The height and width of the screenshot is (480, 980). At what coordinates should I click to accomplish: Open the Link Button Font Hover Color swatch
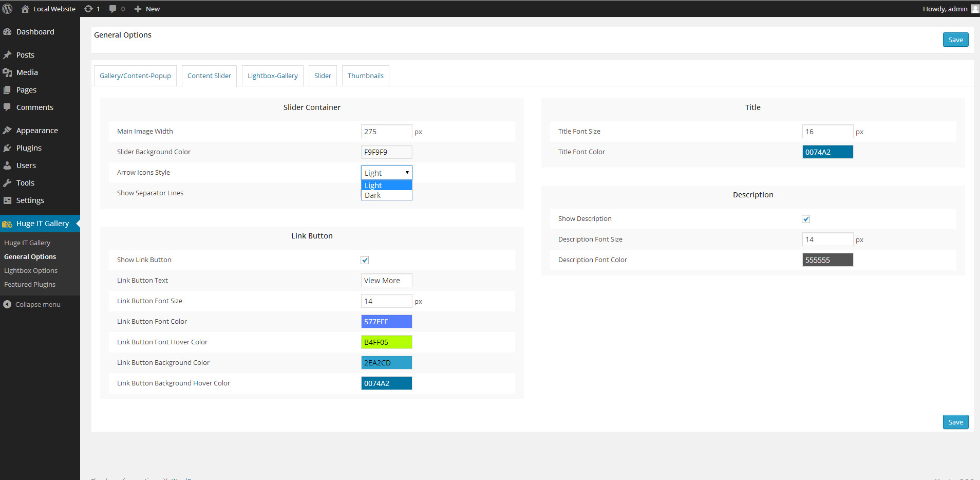tap(386, 342)
